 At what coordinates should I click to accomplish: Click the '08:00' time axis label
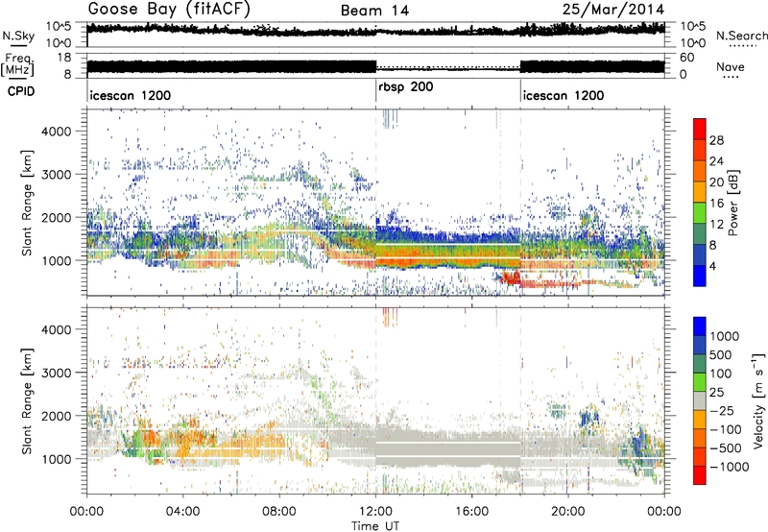(279, 512)
